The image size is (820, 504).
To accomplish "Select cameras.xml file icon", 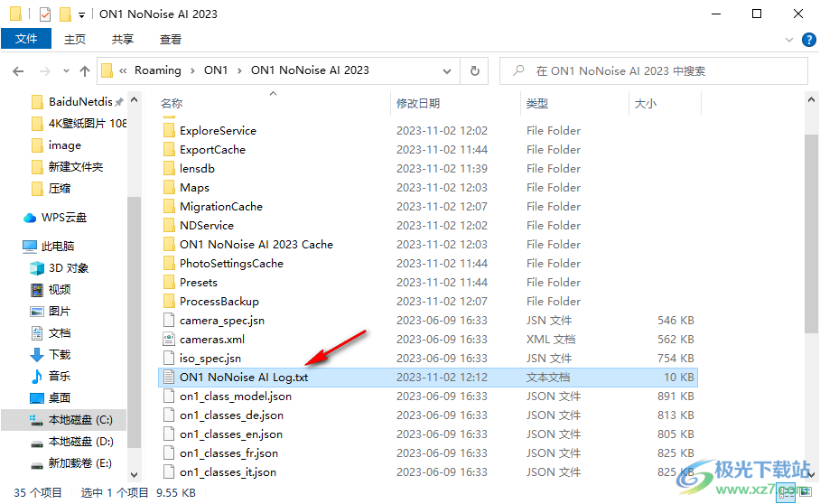I will [x=169, y=340].
